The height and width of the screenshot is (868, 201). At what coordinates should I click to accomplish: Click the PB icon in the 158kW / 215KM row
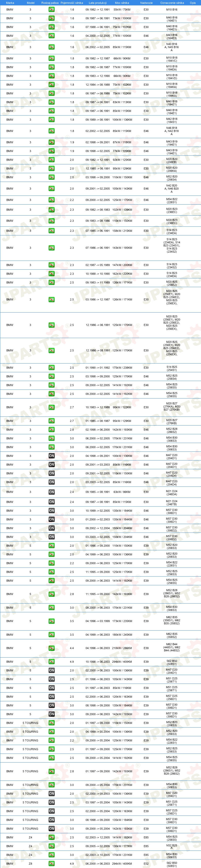51,231
